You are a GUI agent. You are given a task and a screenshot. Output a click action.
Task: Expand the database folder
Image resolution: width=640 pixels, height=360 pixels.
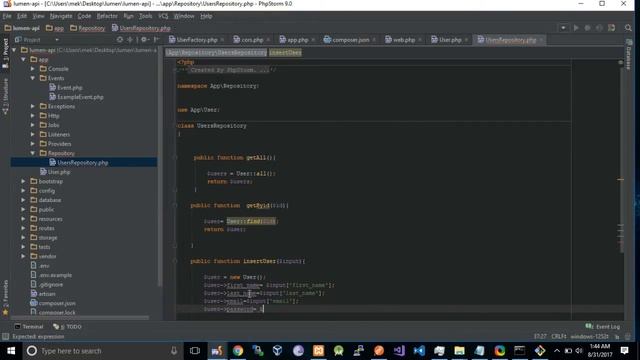click(23, 200)
